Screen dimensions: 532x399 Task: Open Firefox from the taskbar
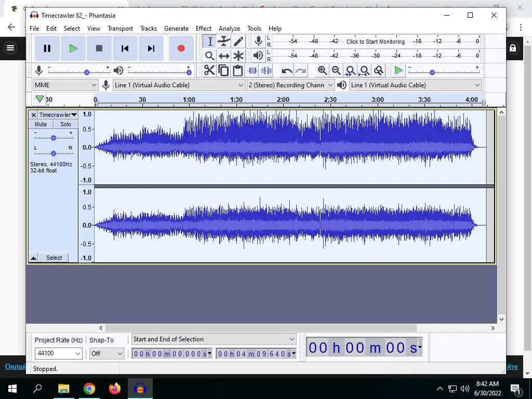pos(115,389)
